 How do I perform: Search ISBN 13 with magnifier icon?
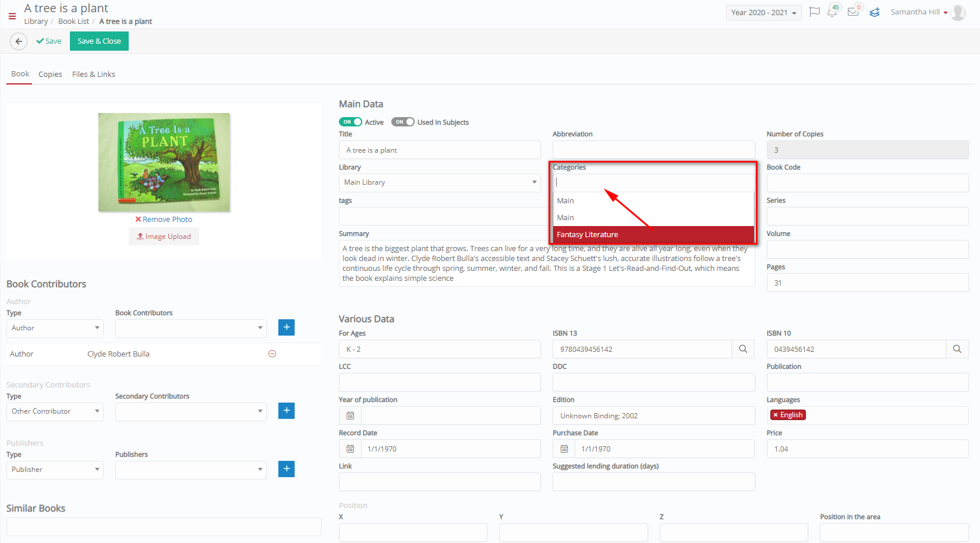743,349
